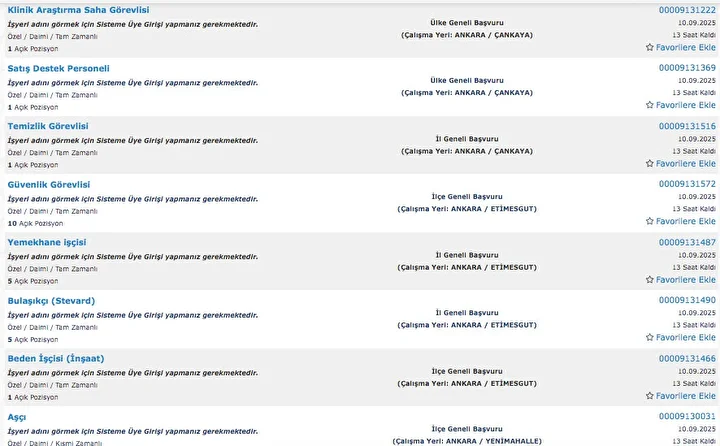Click favorite star for Beden İşçisi (İnşaat)
Image resolution: width=720 pixels, height=446 pixels.
pyautogui.click(x=649, y=396)
